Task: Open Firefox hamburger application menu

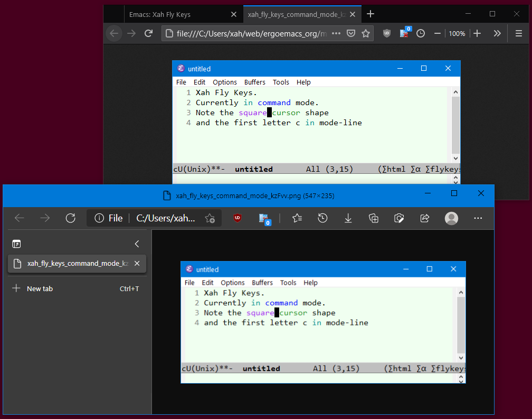Action: pyautogui.click(x=518, y=33)
